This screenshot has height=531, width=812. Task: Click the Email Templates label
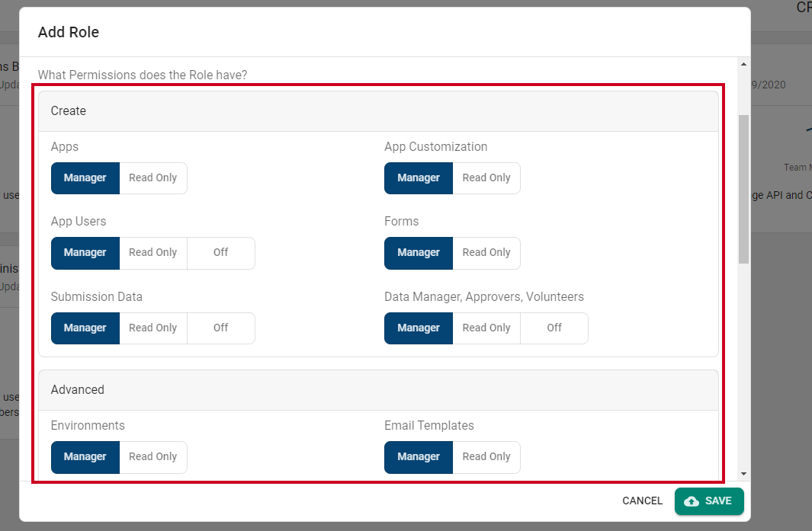point(428,425)
